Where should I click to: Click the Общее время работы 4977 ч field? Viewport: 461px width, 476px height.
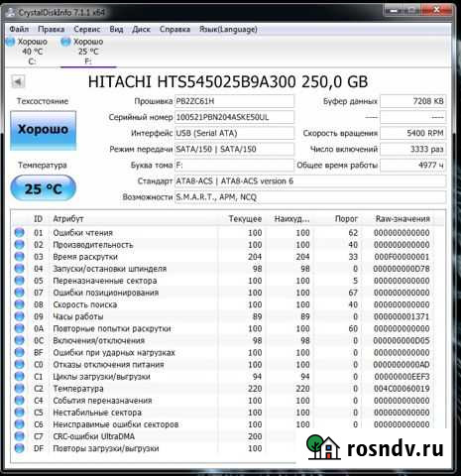point(413,165)
